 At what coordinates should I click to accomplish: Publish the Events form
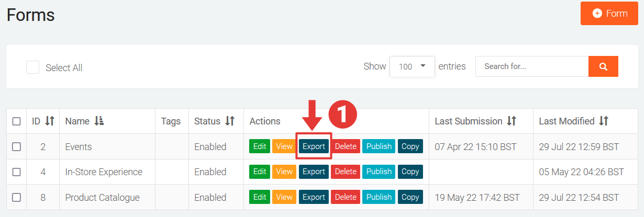point(379,146)
